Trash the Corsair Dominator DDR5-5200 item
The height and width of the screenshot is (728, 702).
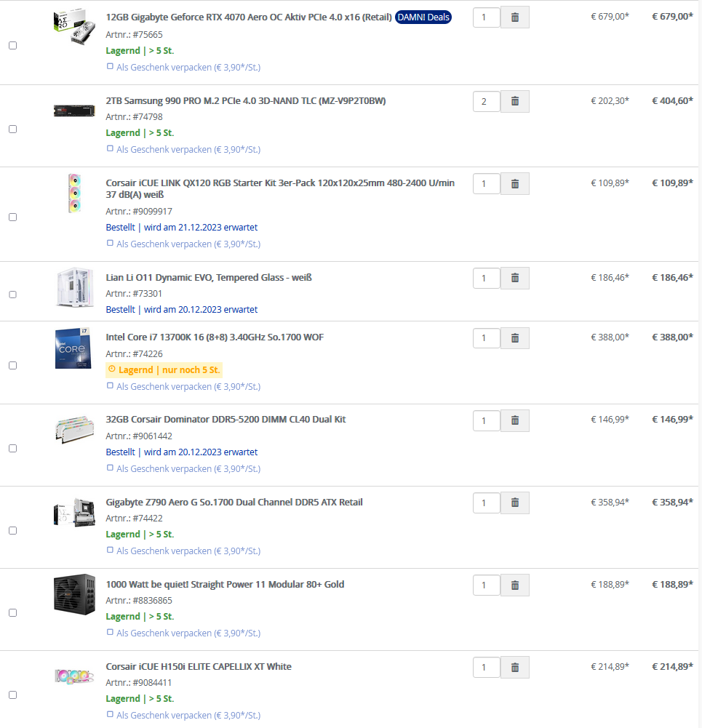pos(515,420)
